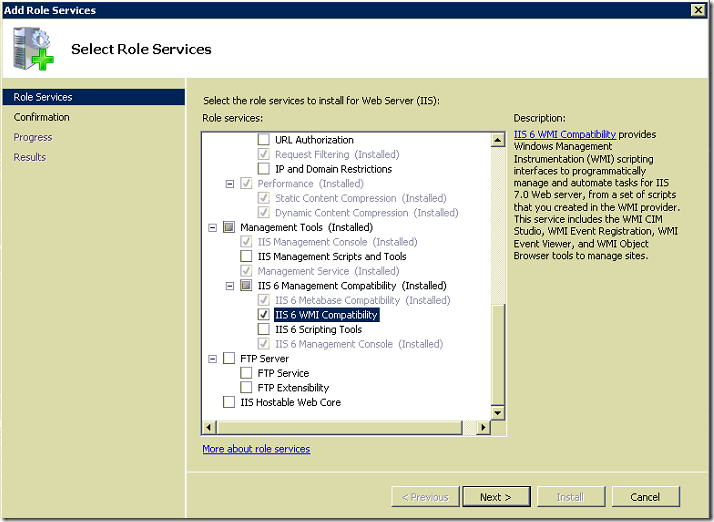714x522 pixels.
Task: Select IIS 6 Management Console (Installed) row
Action: coord(359,344)
